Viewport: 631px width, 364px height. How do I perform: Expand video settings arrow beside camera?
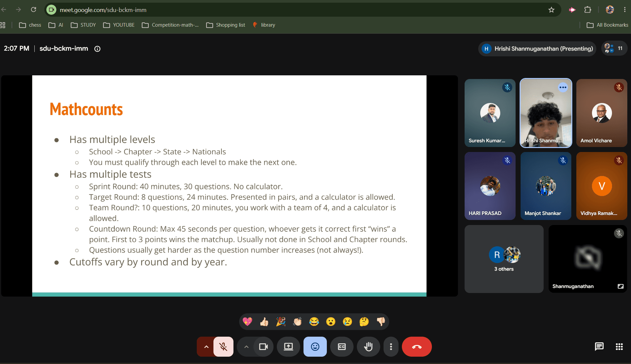click(246, 347)
